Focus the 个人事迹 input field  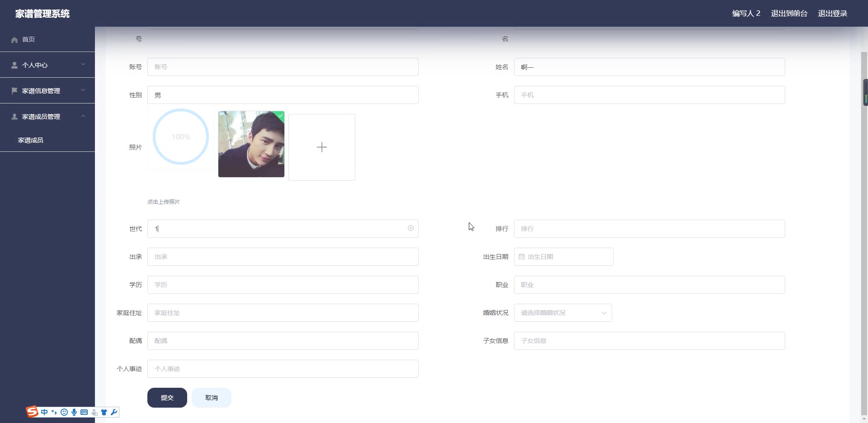(x=283, y=369)
